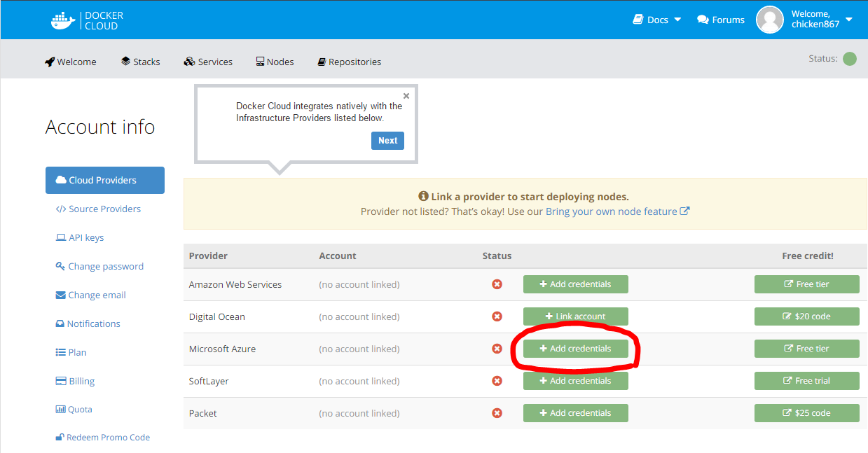This screenshot has width=868, height=453.
Task: Click red status icon for Packet
Action: (497, 413)
